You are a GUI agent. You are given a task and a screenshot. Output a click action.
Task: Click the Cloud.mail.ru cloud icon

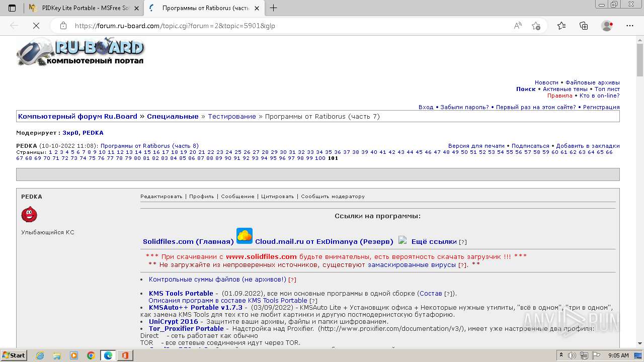245,236
